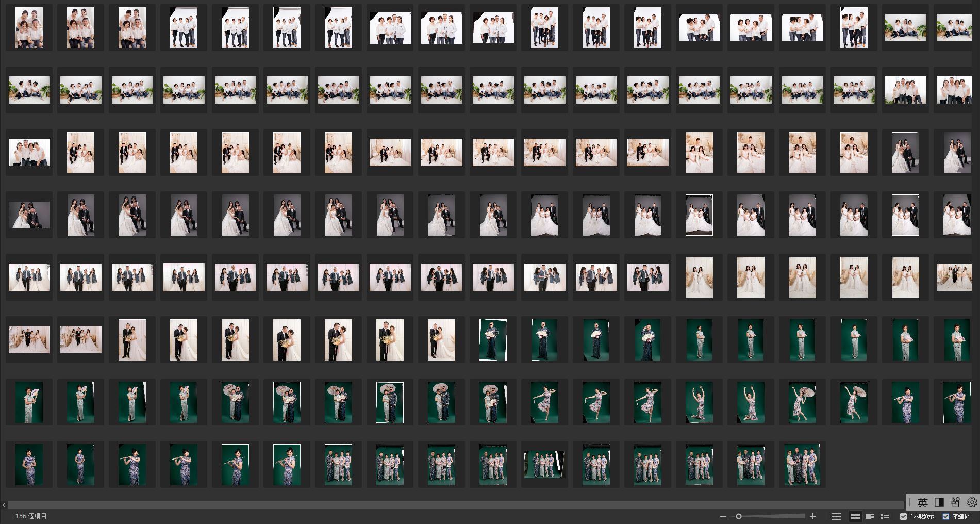Select the rotated landscape green group thumbnail
Screen dimensions: 980x524
coord(544,465)
